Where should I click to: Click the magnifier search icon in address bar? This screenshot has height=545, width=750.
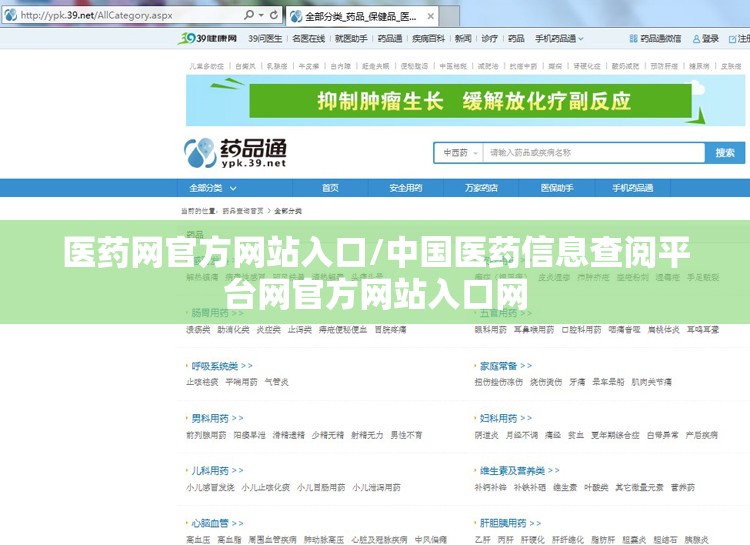[249, 15]
